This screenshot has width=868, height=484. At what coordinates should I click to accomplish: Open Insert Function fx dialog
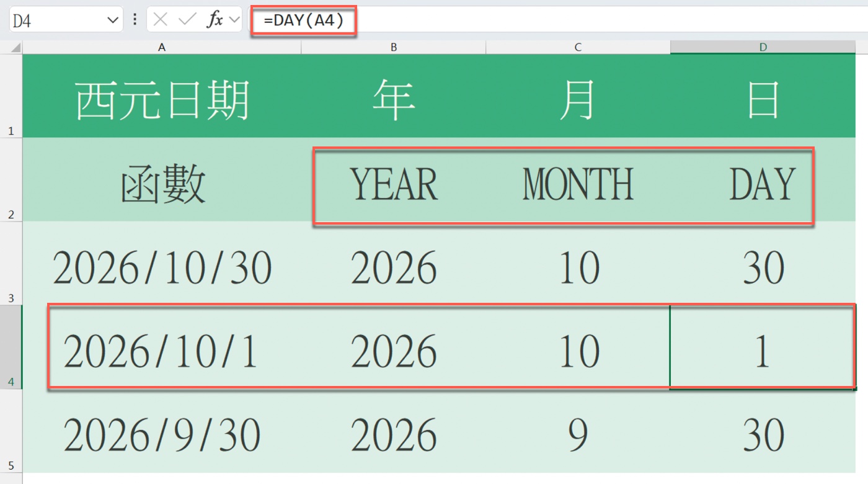tap(215, 20)
